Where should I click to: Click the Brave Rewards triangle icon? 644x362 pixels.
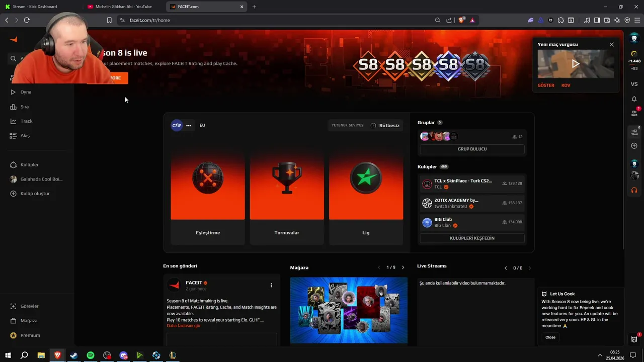click(472, 20)
